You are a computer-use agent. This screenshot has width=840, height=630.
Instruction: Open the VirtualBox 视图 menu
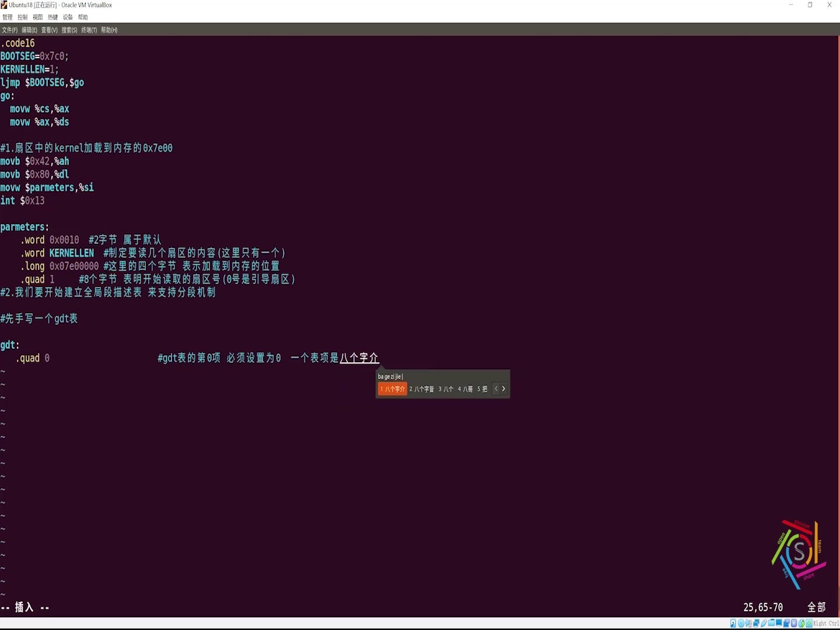point(37,17)
